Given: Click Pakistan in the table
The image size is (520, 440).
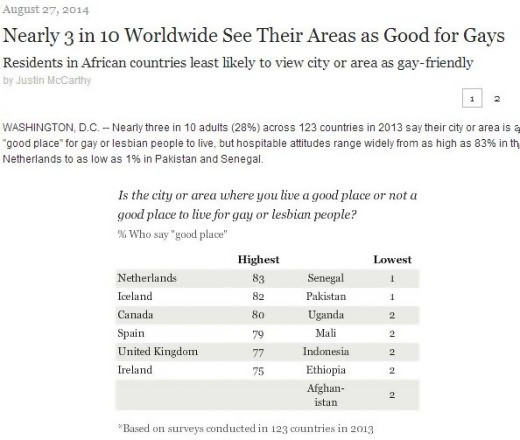Looking at the screenshot, I should coord(326,296).
